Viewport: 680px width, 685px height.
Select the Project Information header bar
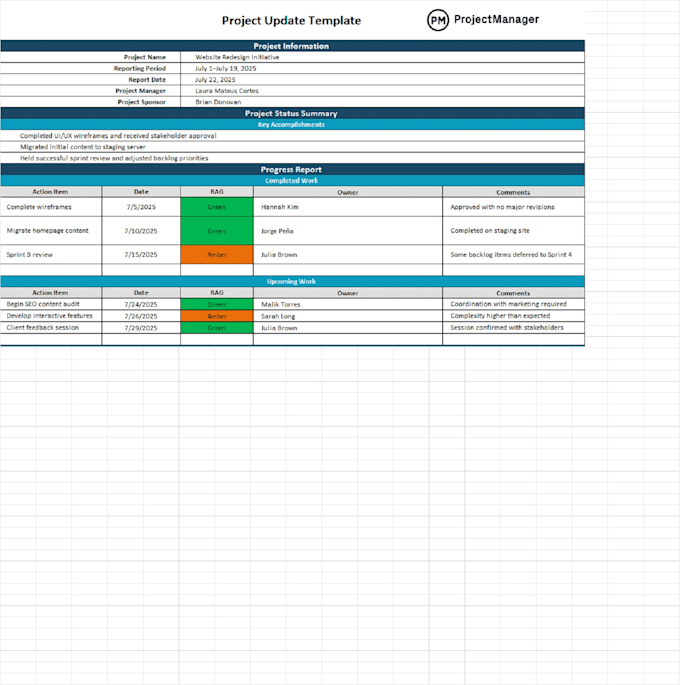293,46
